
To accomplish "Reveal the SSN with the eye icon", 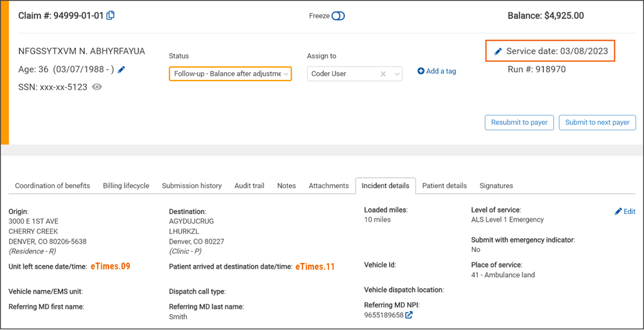I will [97, 87].
